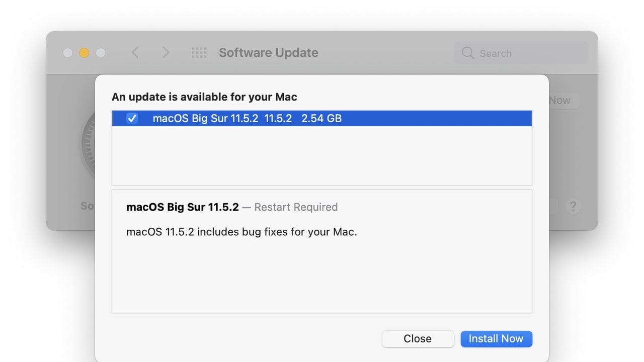Dismiss the dialog with Close button
644x362 pixels.
click(418, 338)
